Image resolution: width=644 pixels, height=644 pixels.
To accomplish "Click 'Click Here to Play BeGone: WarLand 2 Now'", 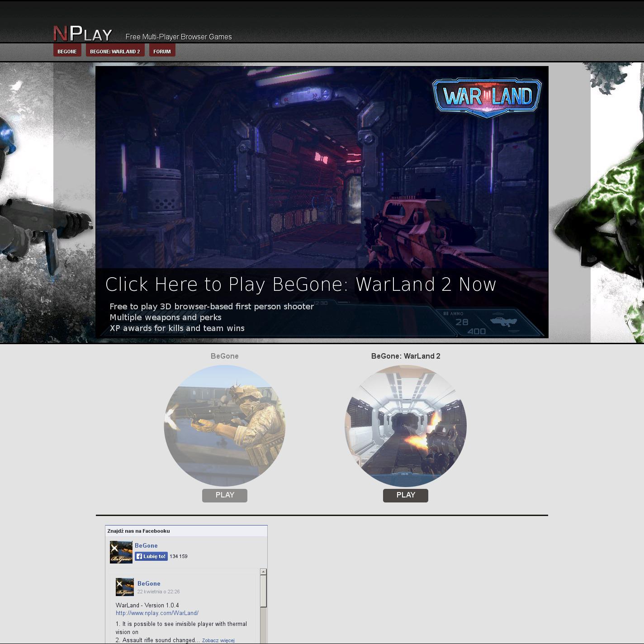I will pyautogui.click(x=301, y=284).
